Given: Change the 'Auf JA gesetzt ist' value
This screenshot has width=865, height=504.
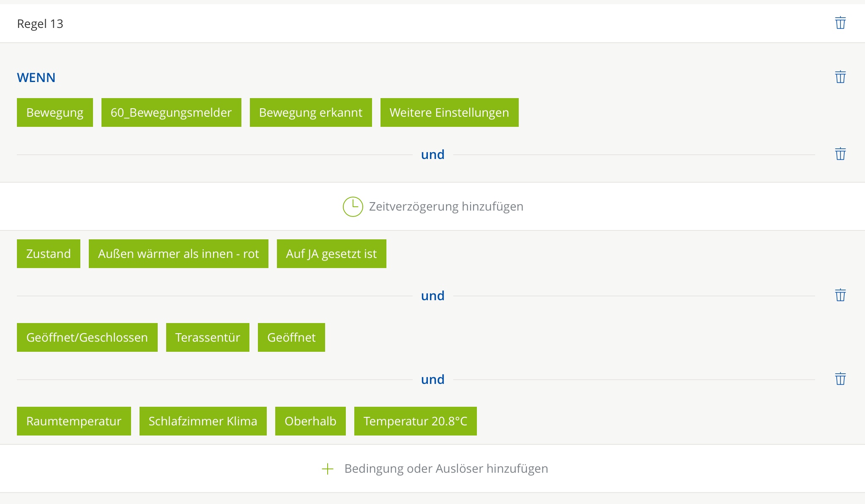Looking at the screenshot, I should coord(331,254).
